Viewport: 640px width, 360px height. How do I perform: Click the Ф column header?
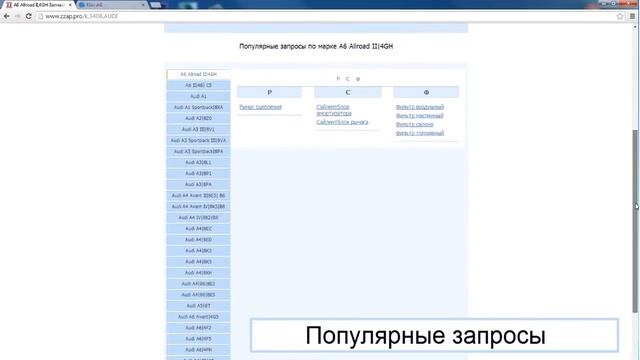tap(426, 92)
